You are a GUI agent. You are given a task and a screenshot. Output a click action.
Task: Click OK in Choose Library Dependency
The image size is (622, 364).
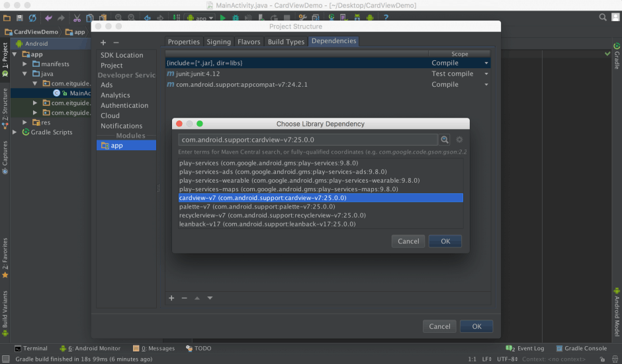point(445,242)
